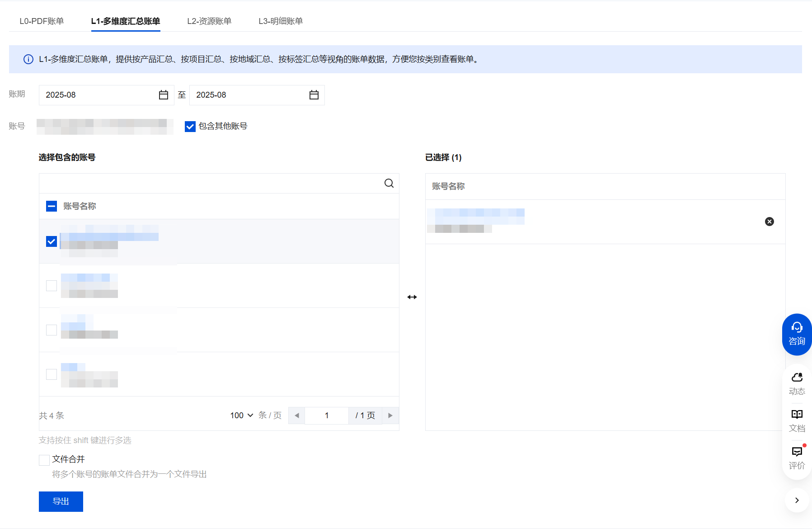This screenshot has height=529, width=812.
Task: Go to next page arrow
Action: 390,416
